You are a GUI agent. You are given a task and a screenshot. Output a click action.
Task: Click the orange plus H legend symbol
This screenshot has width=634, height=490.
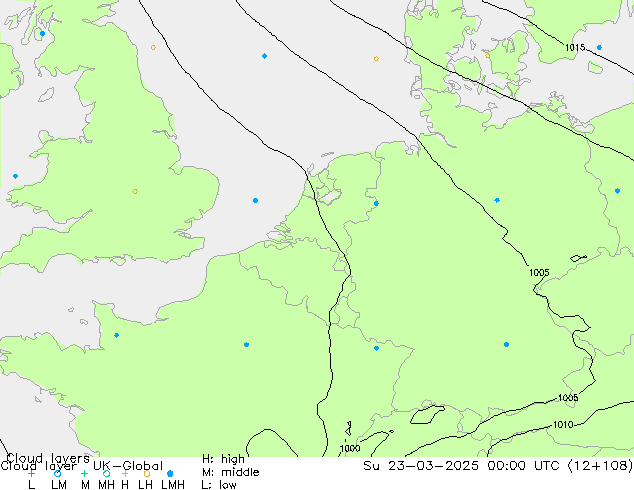tap(125, 473)
